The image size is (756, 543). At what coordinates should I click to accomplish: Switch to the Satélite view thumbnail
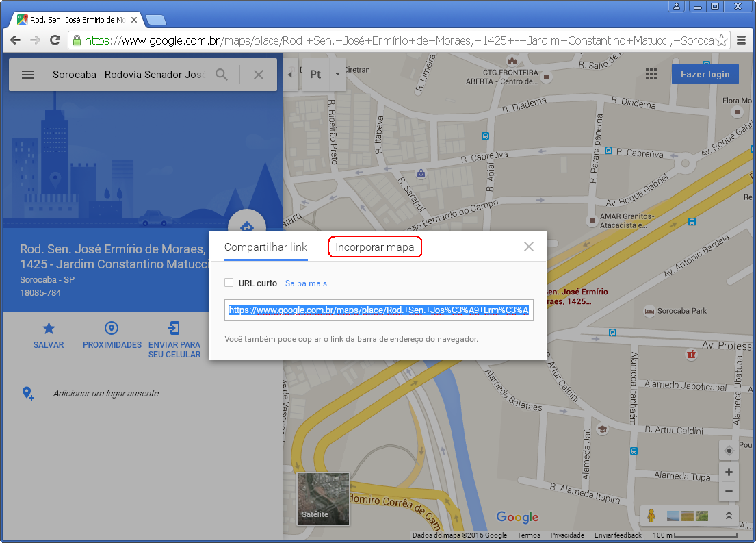323,498
